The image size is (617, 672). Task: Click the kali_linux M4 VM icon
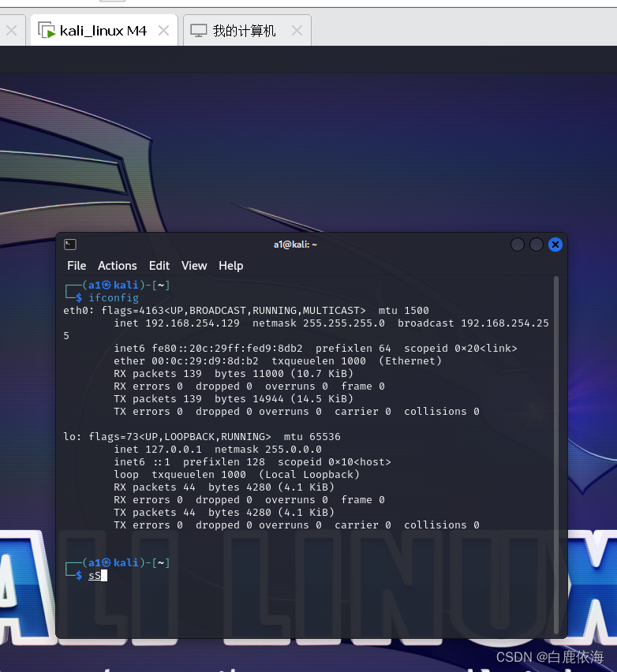(47, 31)
